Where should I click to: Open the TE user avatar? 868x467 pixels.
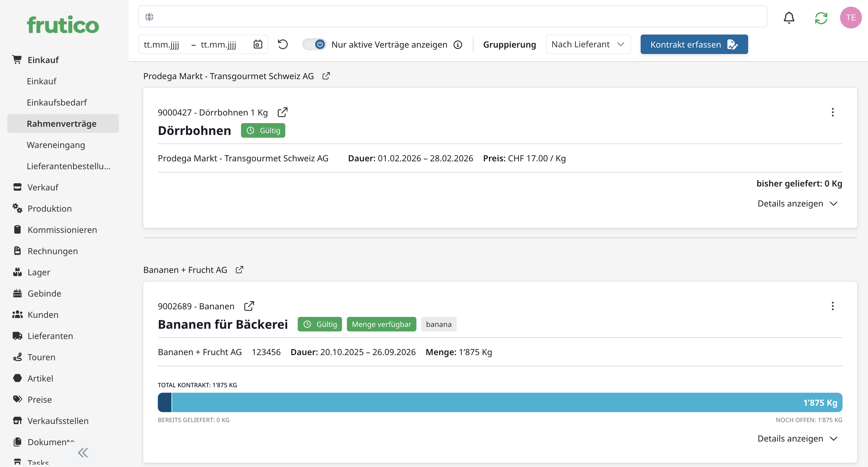pos(850,18)
